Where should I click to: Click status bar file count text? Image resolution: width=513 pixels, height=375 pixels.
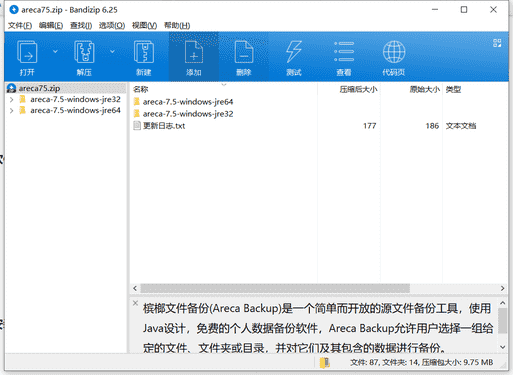[x=421, y=362]
